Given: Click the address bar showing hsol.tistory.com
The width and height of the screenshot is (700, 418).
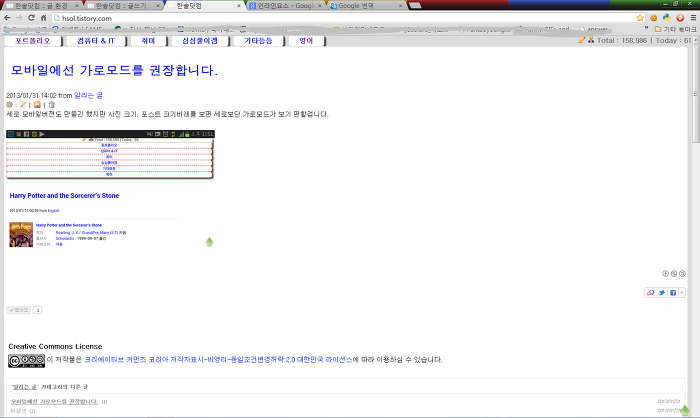Looking at the screenshot, I should pos(343,18).
